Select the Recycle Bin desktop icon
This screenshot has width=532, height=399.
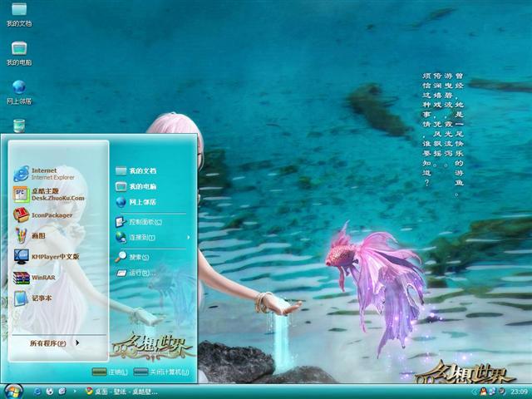coord(19,126)
